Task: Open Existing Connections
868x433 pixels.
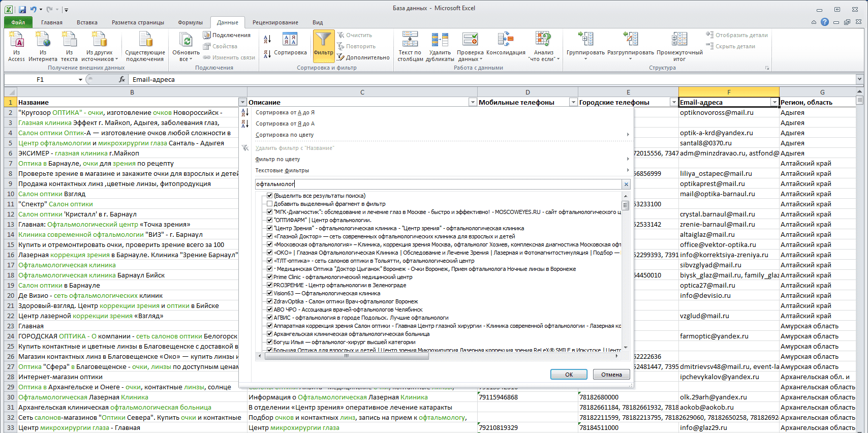Action: click(145, 46)
